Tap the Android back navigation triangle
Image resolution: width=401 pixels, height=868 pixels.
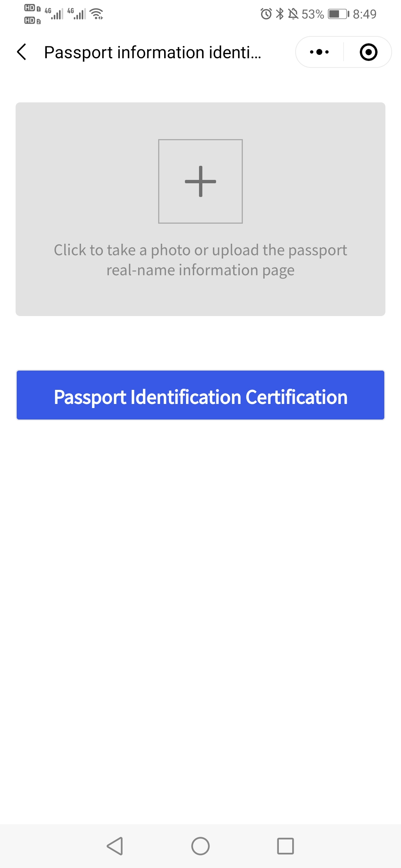(x=115, y=846)
